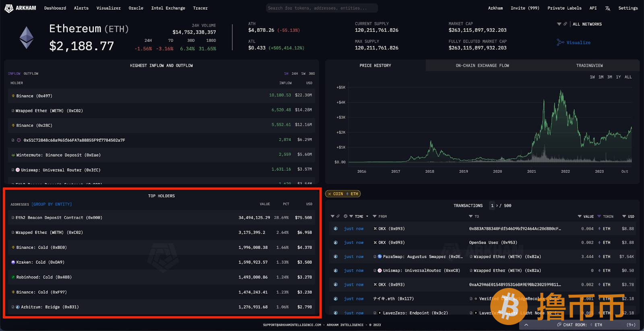The width and height of the screenshot is (644, 331).
Task: Open address 0x51C72848c68a965f66FA7a88855F9f7784502a7F
Action: 74,140
